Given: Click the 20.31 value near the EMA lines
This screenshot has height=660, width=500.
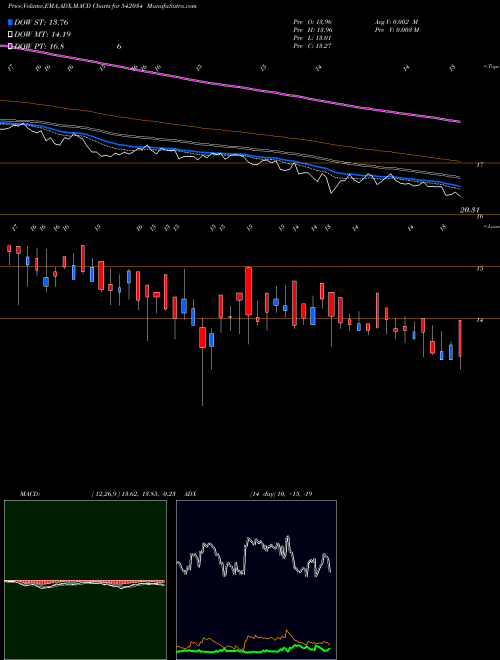Looking at the screenshot, I should click(470, 210).
